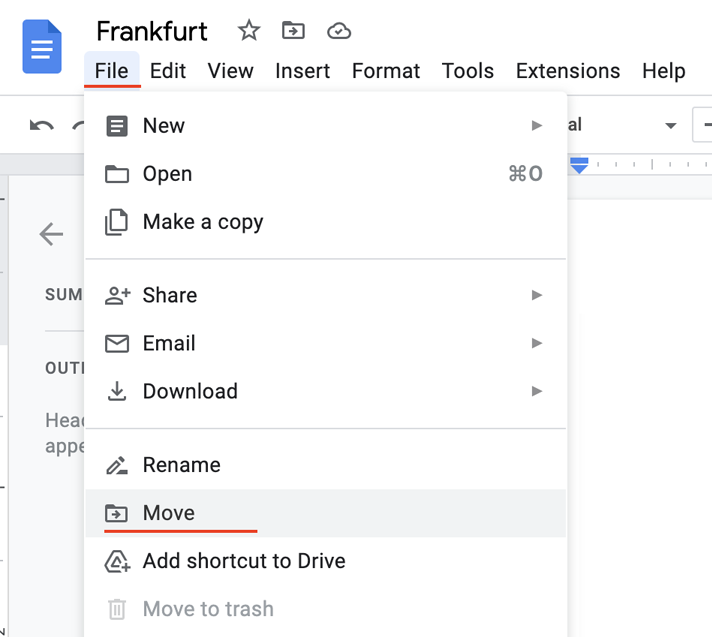Star the Frankfurt document
The height and width of the screenshot is (637, 712).
[x=248, y=31]
